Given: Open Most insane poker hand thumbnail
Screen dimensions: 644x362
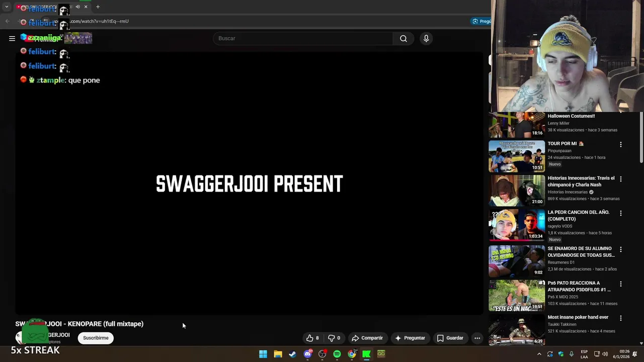Looking at the screenshot, I should point(517,330).
